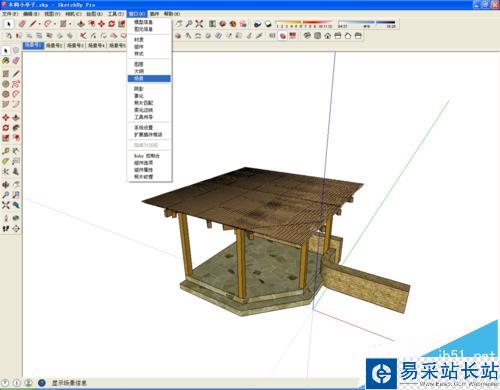Switch to Right view icon
This screenshot has width=500, height=390.
click(x=338, y=35)
